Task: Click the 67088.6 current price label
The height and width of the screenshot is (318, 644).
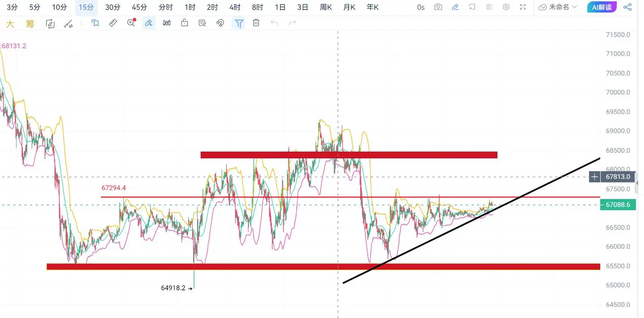Action: tap(619, 205)
